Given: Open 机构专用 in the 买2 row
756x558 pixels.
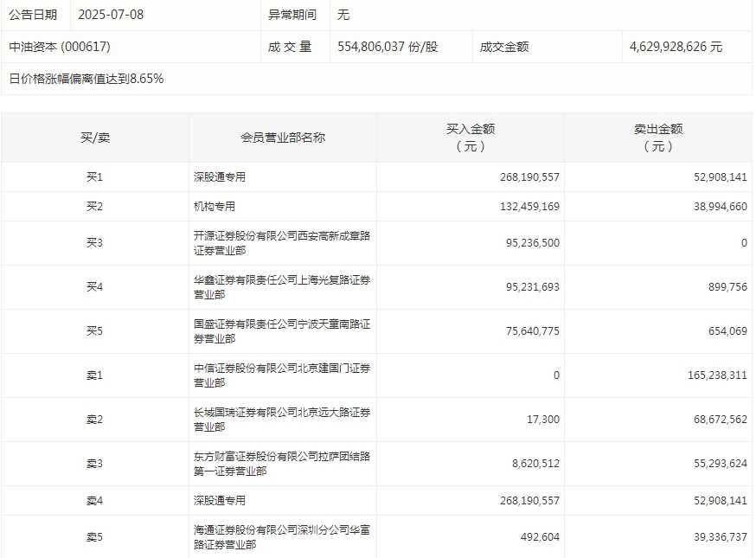Looking at the screenshot, I should [x=215, y=207].
